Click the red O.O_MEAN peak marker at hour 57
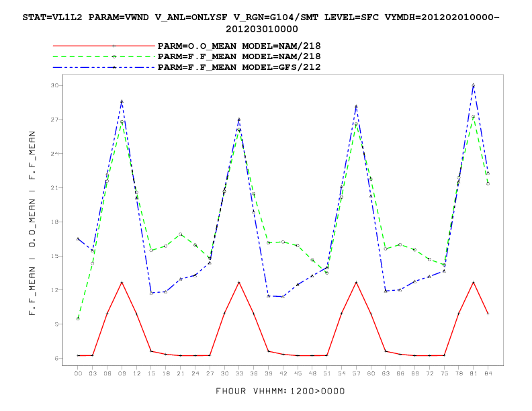532x411 pixels. [356, 283]
